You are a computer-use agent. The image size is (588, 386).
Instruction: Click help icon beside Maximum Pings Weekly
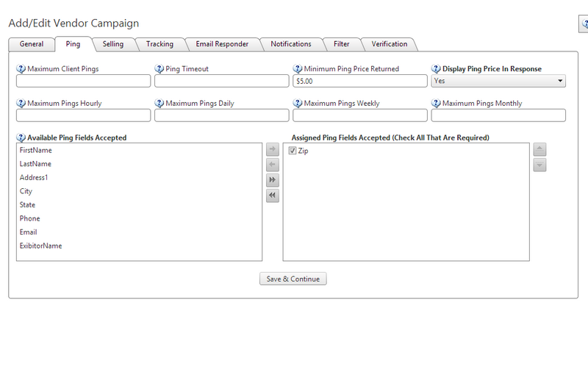[297, 104]
